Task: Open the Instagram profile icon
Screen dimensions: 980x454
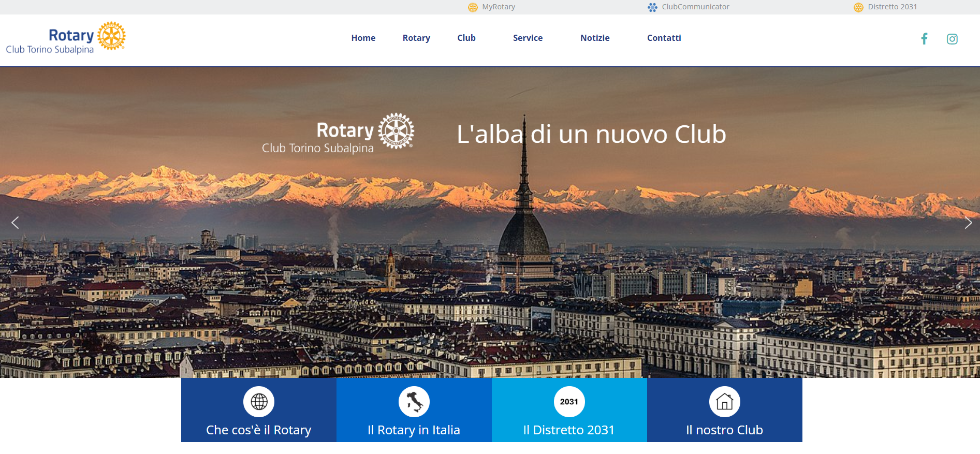Action: point(952,39)
